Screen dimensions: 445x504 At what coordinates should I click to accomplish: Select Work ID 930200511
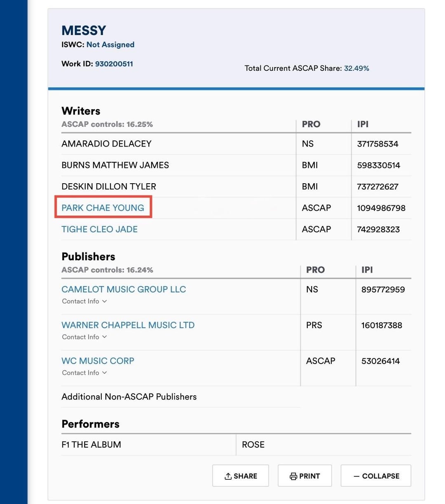pos(114,64)
